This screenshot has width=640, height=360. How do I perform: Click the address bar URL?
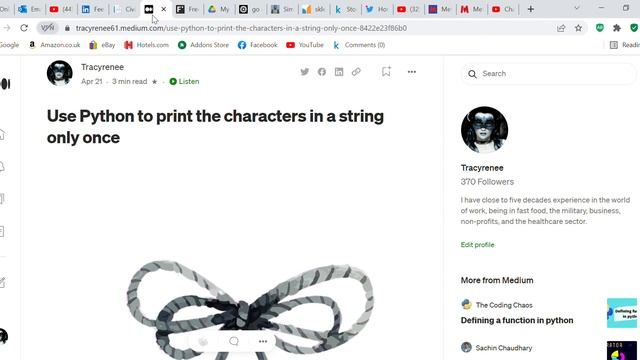point(241,28)
